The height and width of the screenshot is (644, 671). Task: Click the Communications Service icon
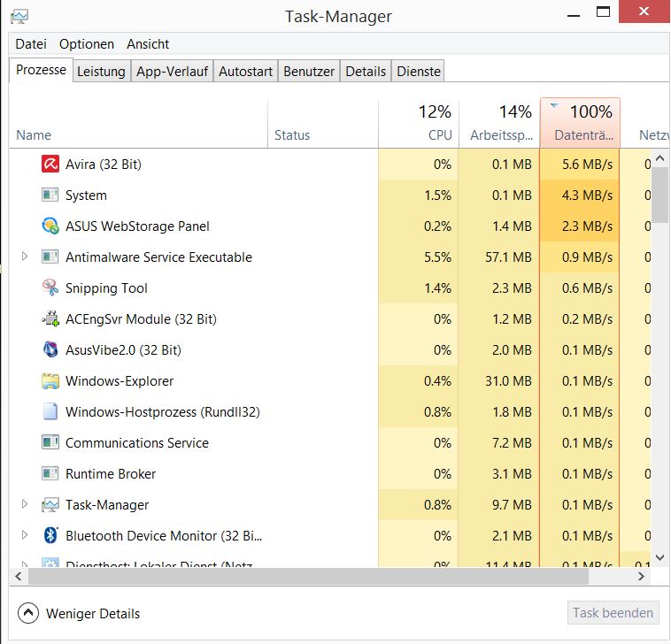tap(50, 442)
